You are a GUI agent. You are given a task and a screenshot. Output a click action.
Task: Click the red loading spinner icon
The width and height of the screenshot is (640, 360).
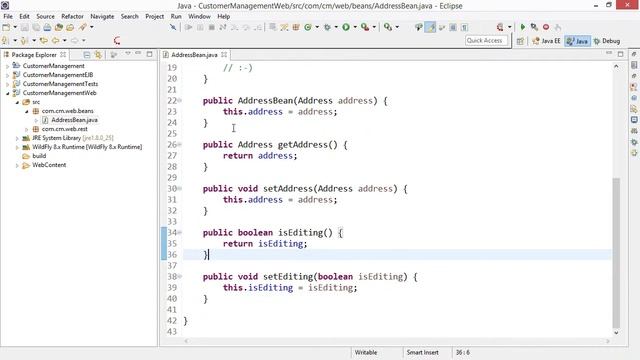click(x=117, y=40)
